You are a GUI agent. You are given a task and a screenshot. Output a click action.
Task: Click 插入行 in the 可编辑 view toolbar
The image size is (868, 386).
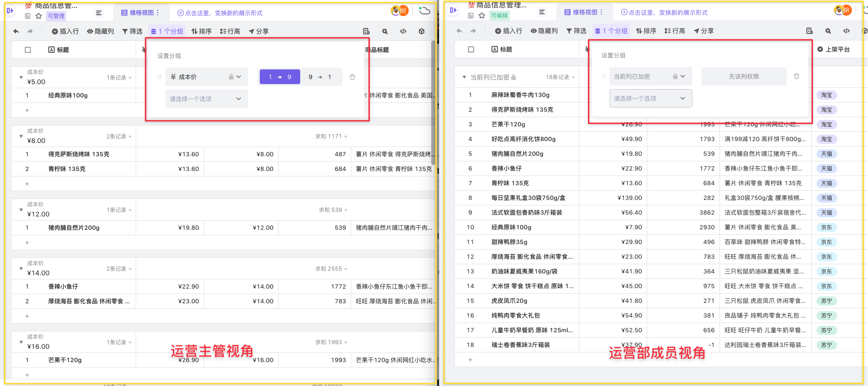(x=508, y=31)
